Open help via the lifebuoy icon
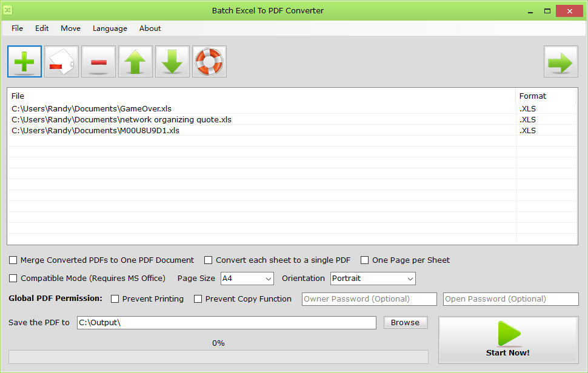Image resolution: width=588 pixels, height=373 pixels. coord(209,61)
